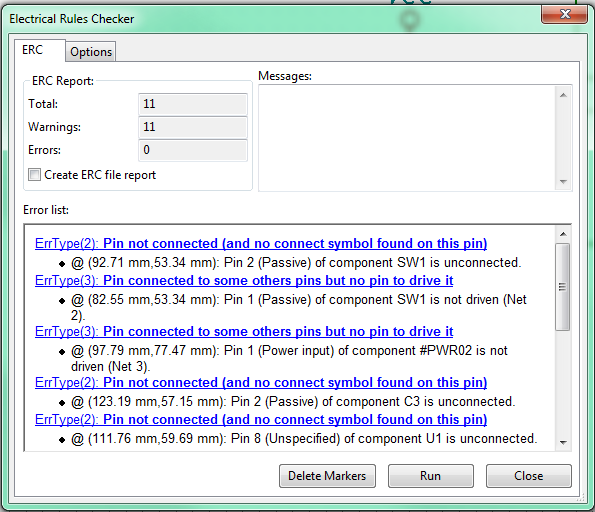Viewport: 595px width, 512px height.
Task: Click the Errors field showing 0
Action: (x=193, y=150)
